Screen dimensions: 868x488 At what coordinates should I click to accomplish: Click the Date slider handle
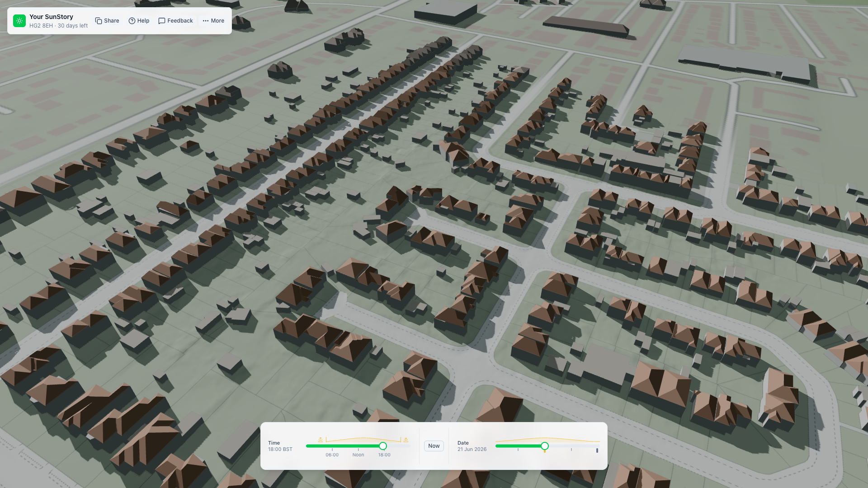click(545, 446)
